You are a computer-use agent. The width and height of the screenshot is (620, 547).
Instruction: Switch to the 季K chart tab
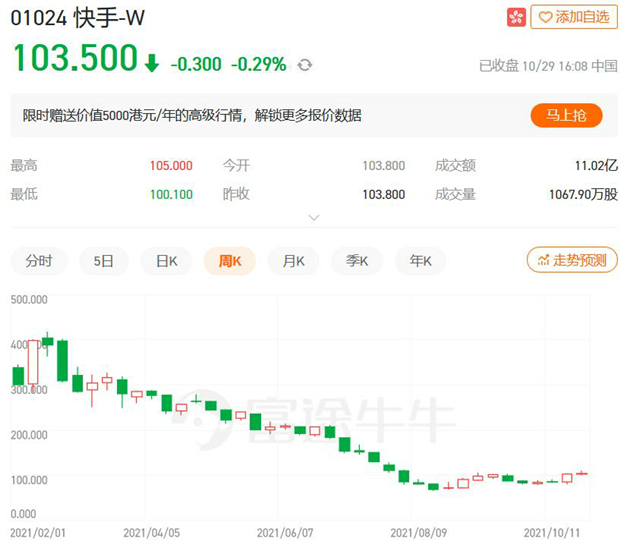(357, 261)
